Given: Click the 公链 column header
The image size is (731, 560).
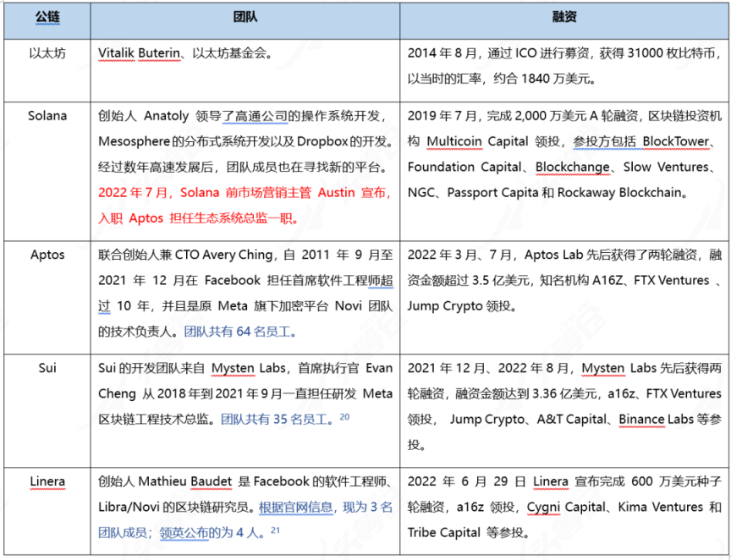Looking at the screenshot, I should [x=47, y=17].
